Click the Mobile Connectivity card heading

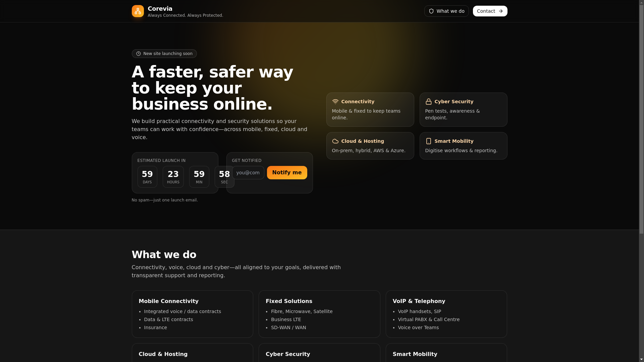pos(169,301)
